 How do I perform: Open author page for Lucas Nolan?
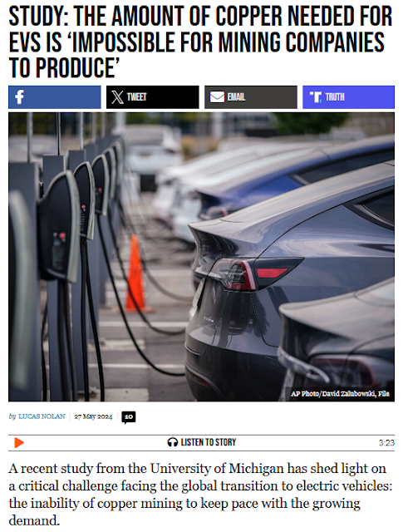(x=42, y=416)
